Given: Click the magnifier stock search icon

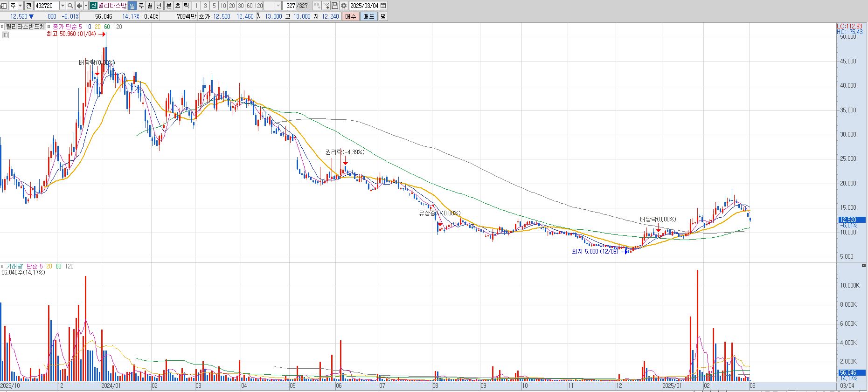Looking at the screenshot, I should coord(70,6).
